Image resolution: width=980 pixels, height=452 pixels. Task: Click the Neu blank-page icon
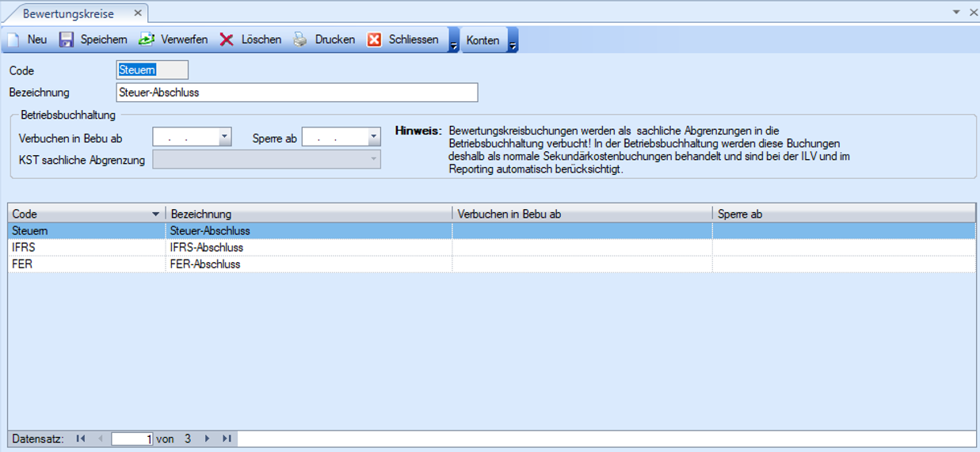click(x=13, y=40)
